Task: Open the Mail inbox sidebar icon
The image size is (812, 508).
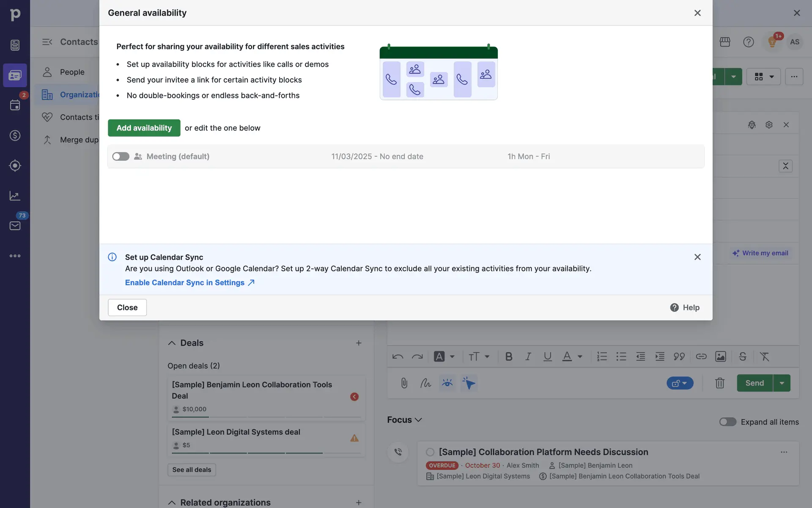Action: pos(15,226)
